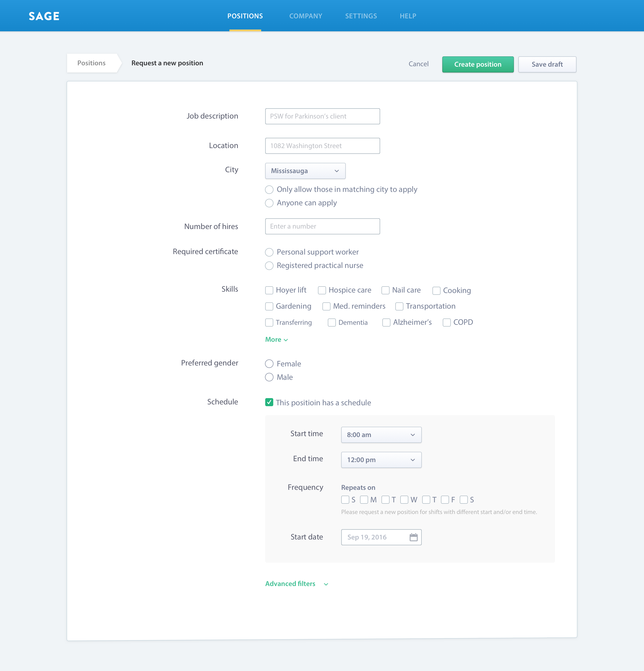Screen dimensions: 644x671
Task: Open the Help tab
Action: [408, 16]
